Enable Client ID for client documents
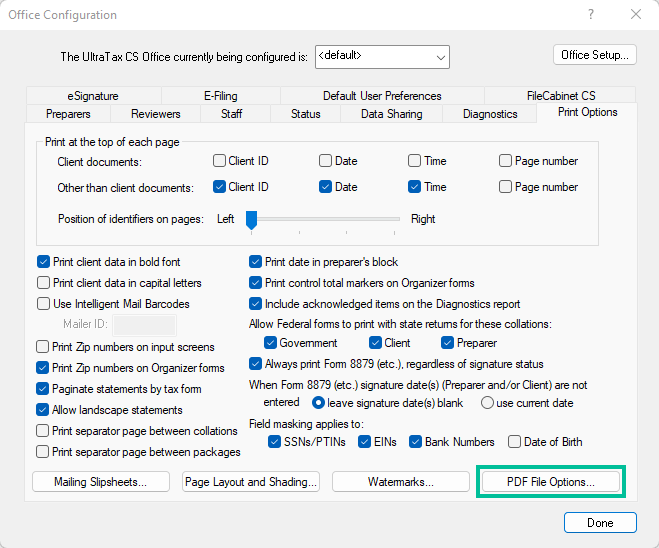Screen dimensions: 659x548 point(220,161)
